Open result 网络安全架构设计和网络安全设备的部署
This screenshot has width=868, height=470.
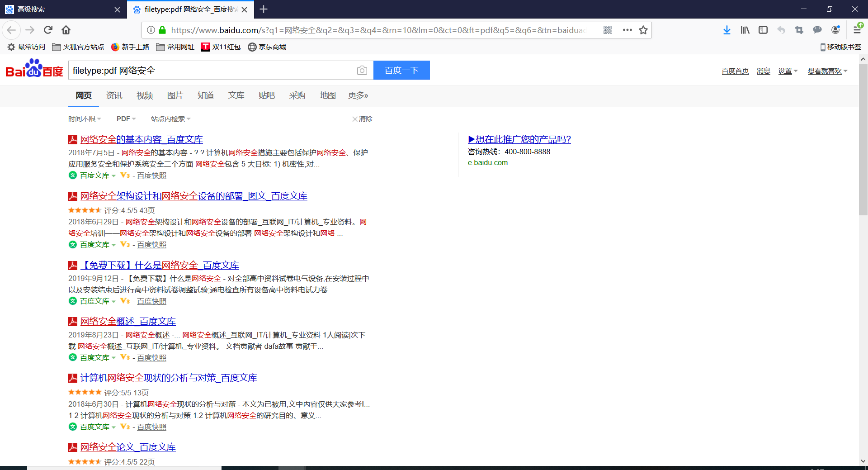[x=194, y=196]
